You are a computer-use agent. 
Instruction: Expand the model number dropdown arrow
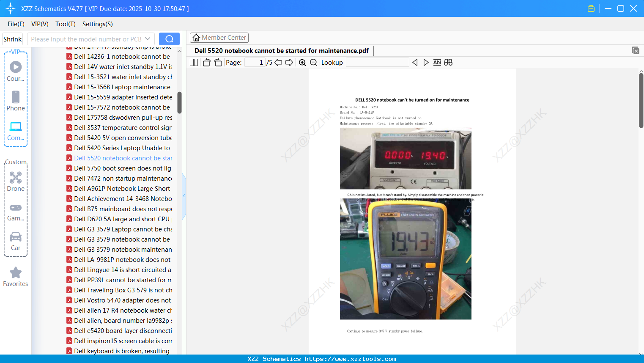coord(148,39)
